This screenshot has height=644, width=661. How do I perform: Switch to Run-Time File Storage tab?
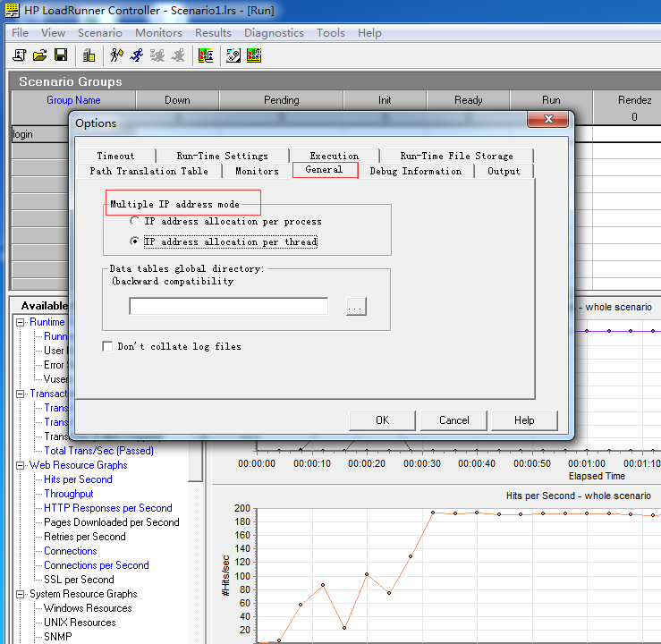point(456,156)
